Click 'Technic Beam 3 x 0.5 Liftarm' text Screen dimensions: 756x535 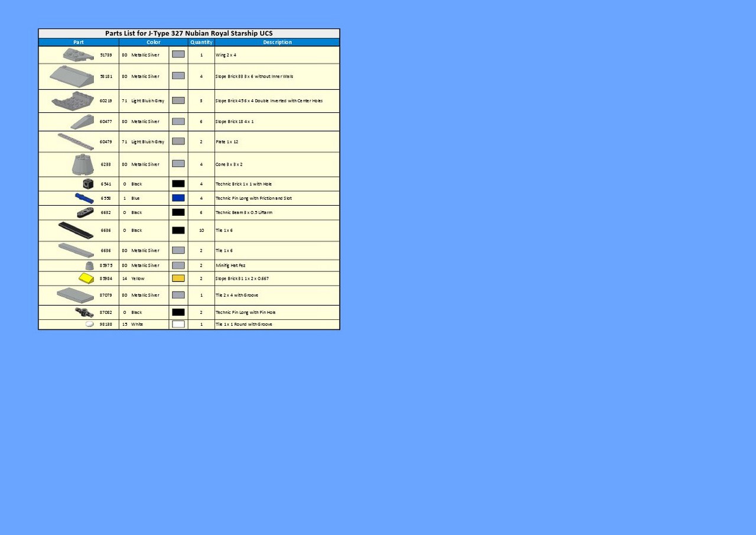tap(244, 212)
